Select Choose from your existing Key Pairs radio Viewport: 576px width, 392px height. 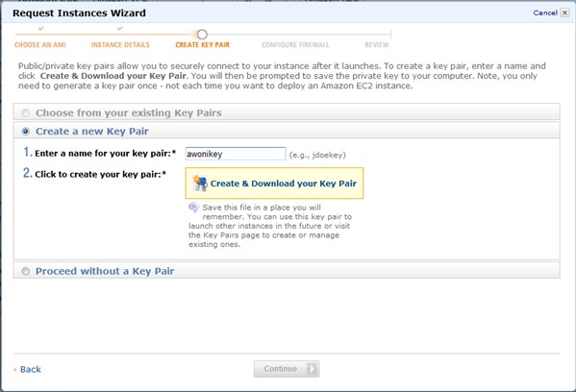[x=25, y=113]
